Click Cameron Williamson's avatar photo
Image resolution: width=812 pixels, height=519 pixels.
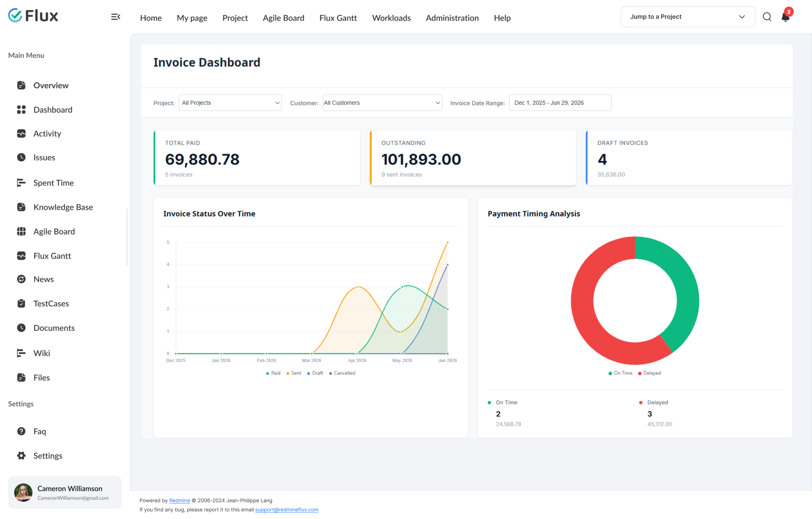23,492
